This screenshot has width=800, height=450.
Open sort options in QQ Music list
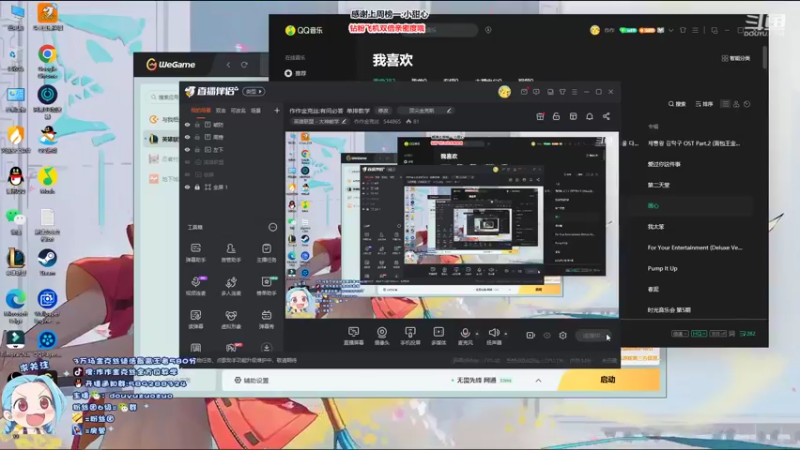pos(704,104)
